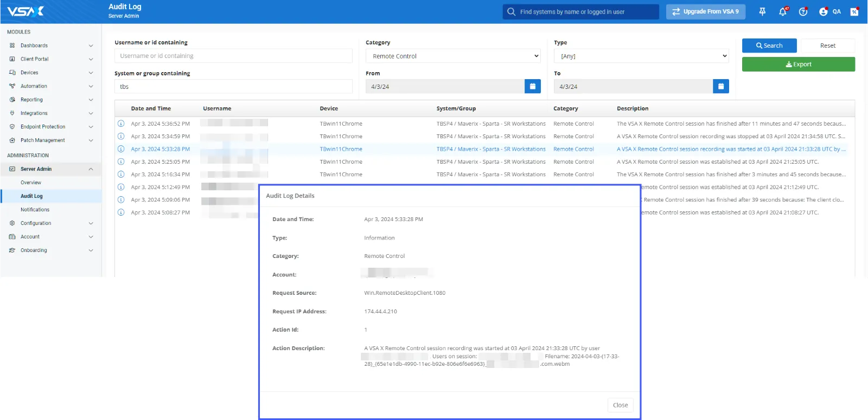The image size is (868, 420).
Task: Open Notifications under Server Admin
Action: pyautogui.click(x=35, y=210)
